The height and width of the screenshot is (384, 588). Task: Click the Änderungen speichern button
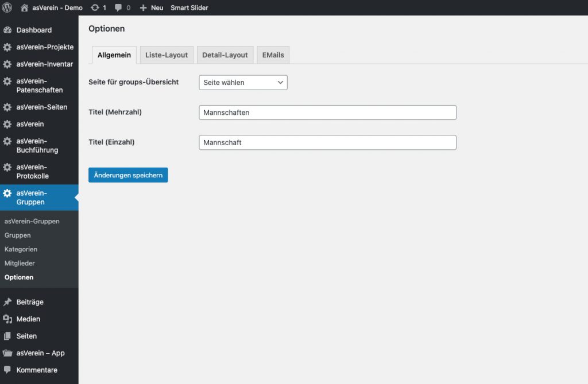click(128, 175)
